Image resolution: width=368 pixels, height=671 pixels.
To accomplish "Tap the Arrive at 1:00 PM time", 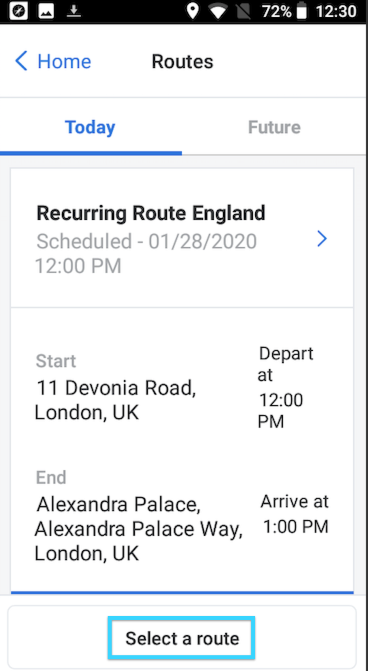I will point(295,514).
